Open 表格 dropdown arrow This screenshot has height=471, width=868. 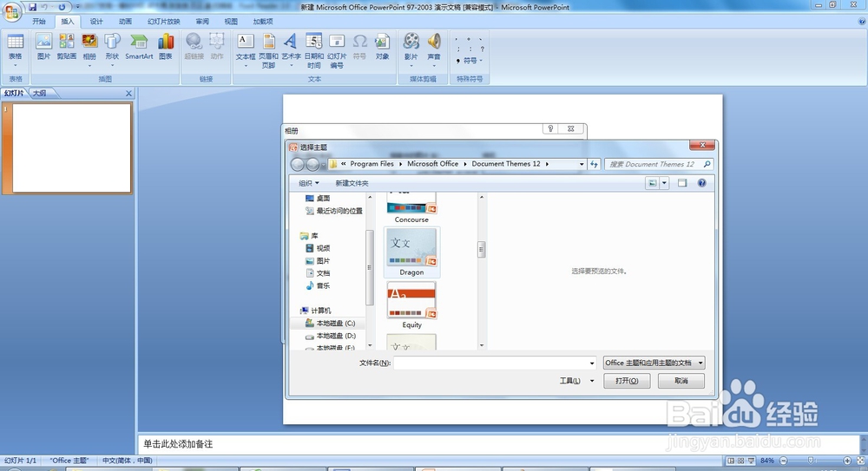(15, 66)
